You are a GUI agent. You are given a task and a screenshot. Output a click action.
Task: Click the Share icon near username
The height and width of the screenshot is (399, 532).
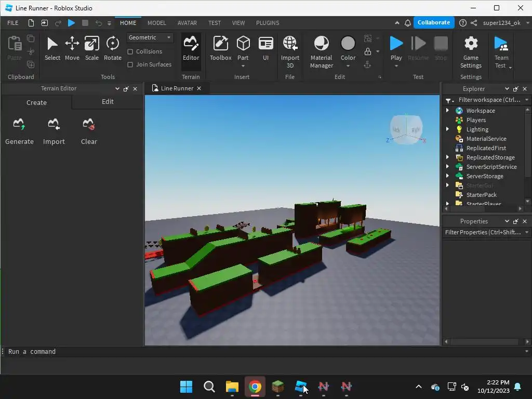[x=474, y=23]
